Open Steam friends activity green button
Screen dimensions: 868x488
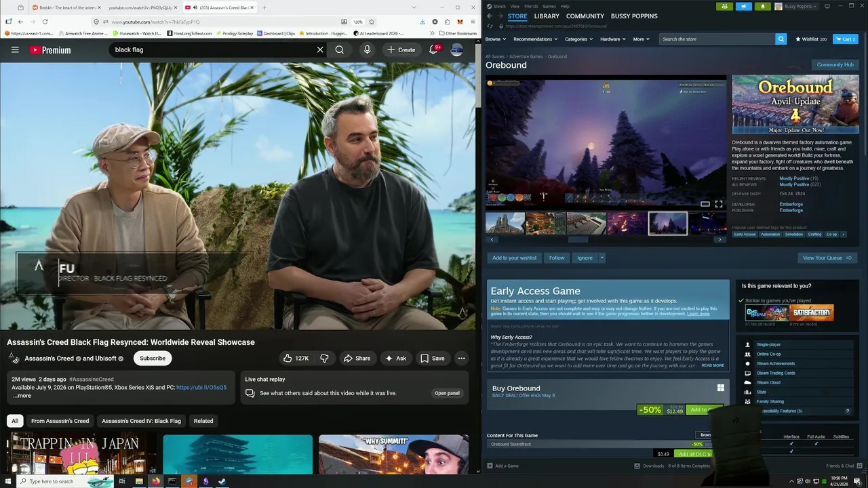click(724, 6)
